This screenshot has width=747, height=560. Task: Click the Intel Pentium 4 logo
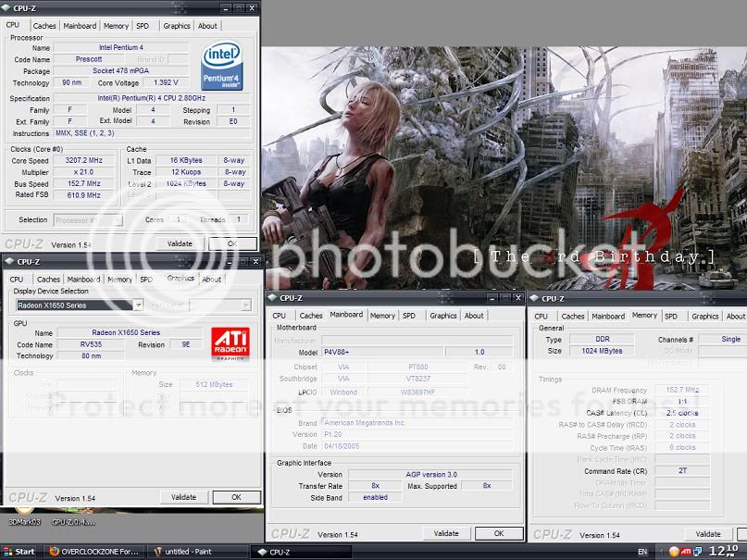[222, 65]
